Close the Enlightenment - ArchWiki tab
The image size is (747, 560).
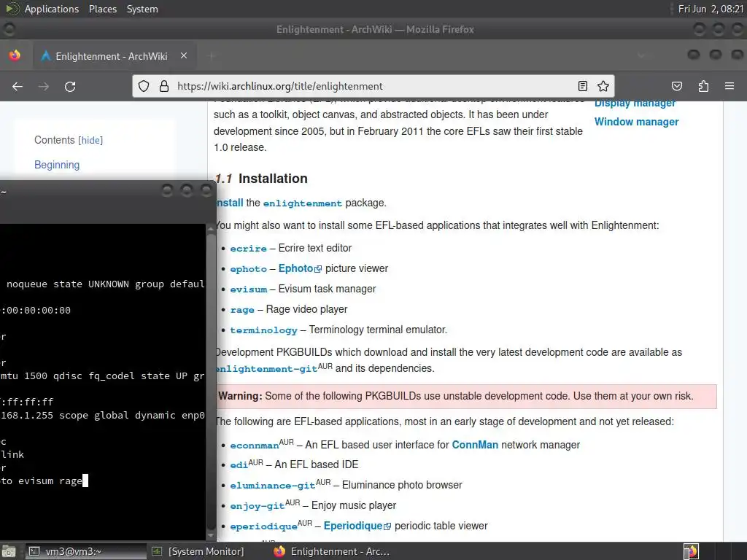click(184, 55)
